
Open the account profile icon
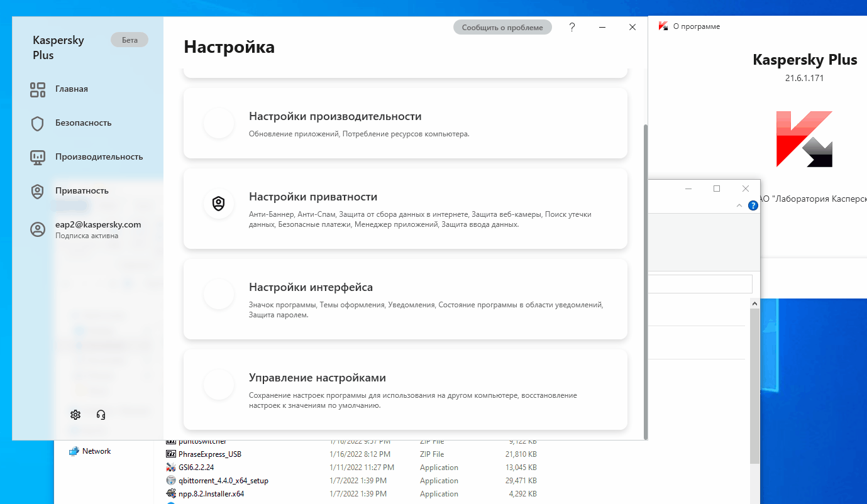tap(38, 229)
